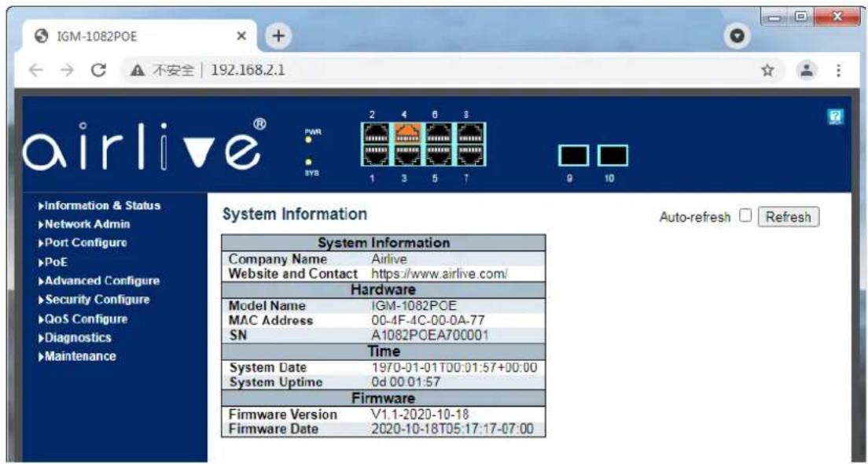Expand PoE menu
The width and height of the screenshot is (868, 464).
tap(53, 263)
